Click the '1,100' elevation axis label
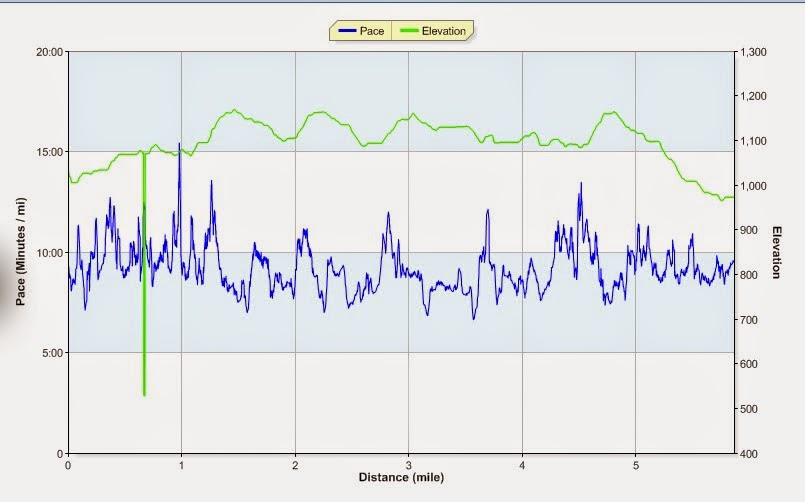The image size is (805, 502). pos(753,141)
